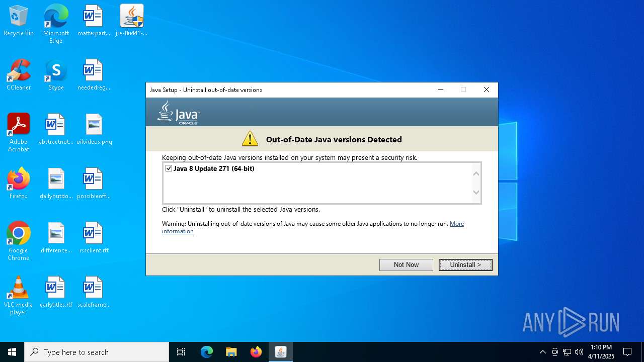
Task: Click the list scroll down arrow
Action: 476,192
